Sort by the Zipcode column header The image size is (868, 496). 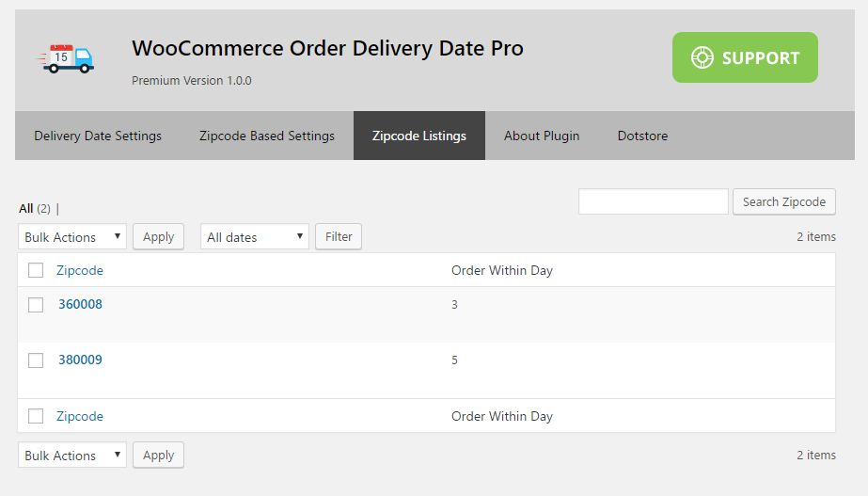click(80, 270)
